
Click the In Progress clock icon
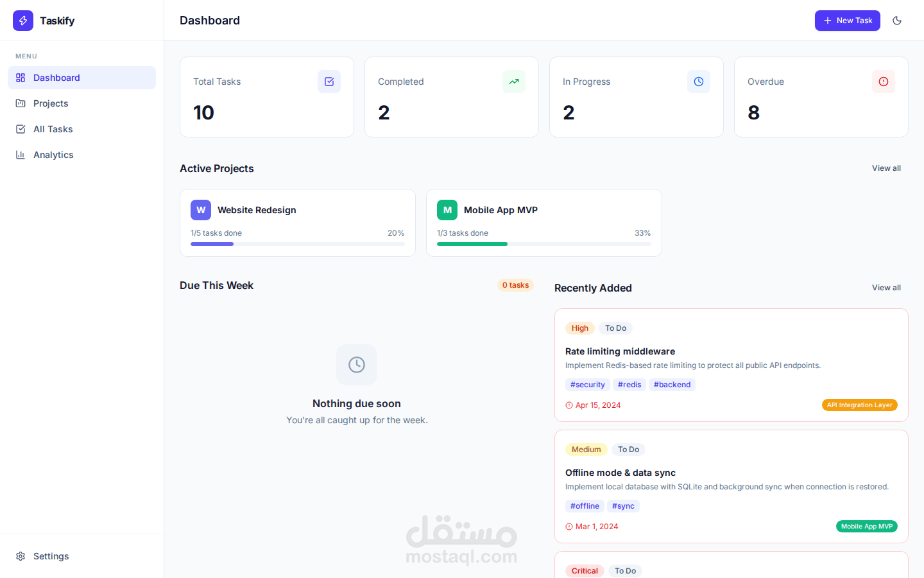coord(699,82)
